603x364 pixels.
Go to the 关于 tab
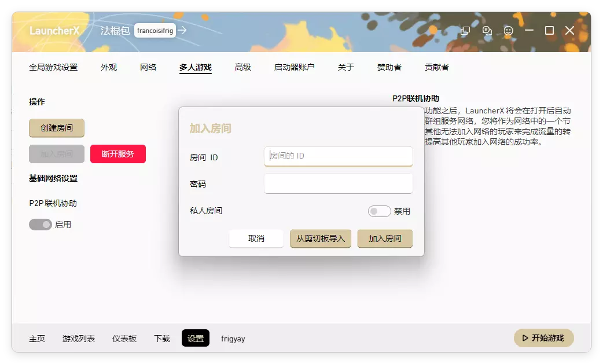(x=345, y=67)
